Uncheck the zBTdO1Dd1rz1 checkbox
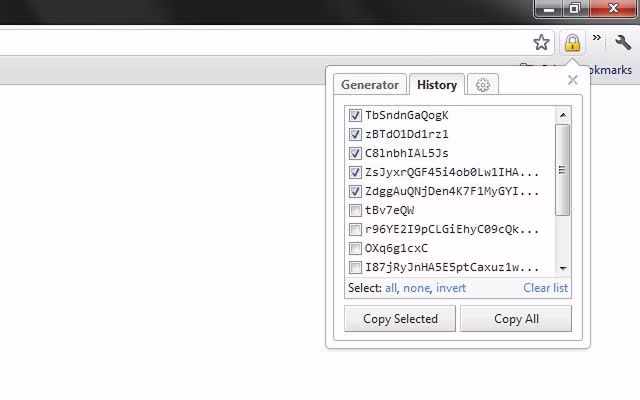The width and height of the screenshot is (640, 400). [x=355, y=134]
